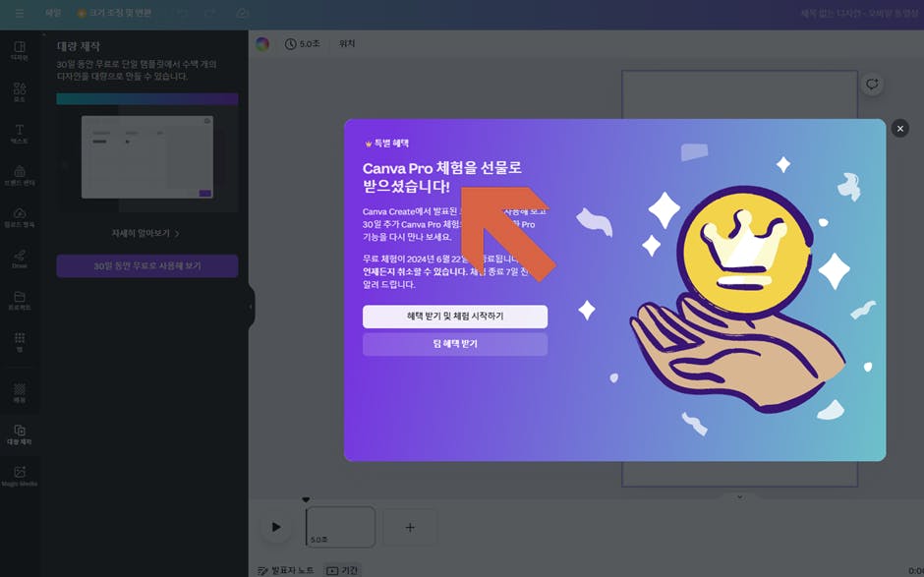
Task: Open 크기 조정 및 변환 resize option
Action: pos(114,13)
